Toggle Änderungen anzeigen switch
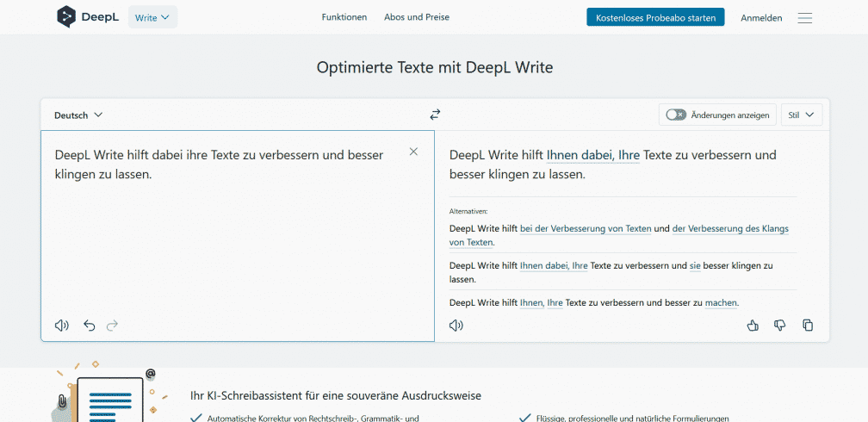868x422 pixels. click(676, 115)
